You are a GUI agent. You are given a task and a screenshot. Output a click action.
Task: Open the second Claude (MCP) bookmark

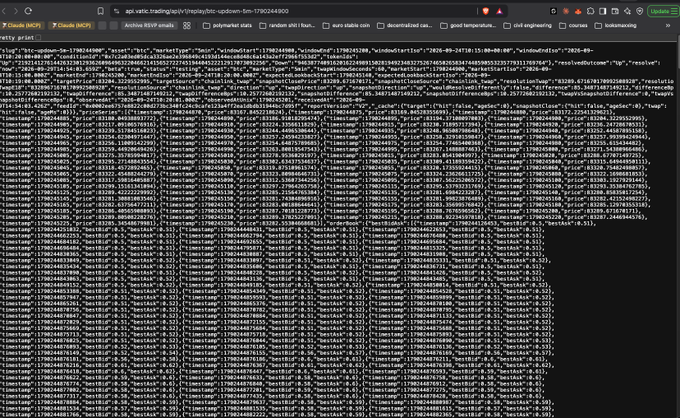click(x=72, y=26)
